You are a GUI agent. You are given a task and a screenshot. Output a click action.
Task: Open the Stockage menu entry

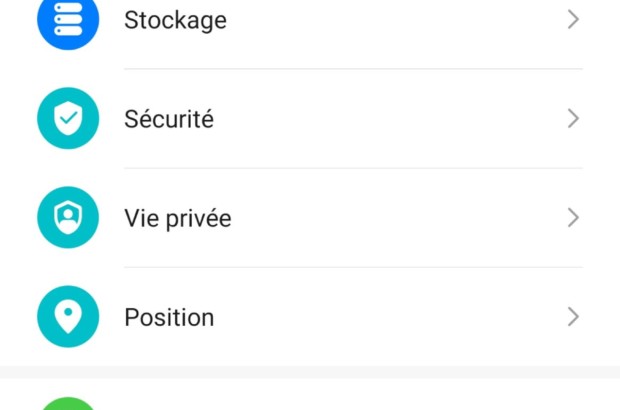[x=175, y=20]
